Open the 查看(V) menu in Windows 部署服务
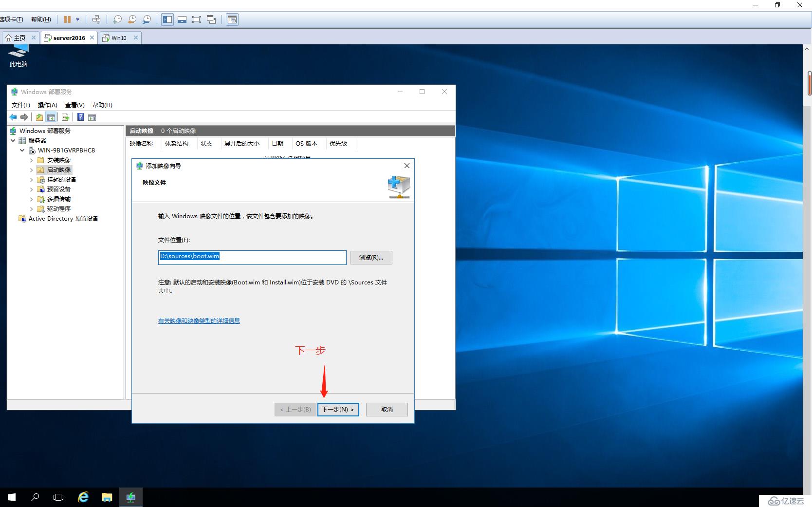Viewport: 812px width, 507px height. tap(75, 105)
